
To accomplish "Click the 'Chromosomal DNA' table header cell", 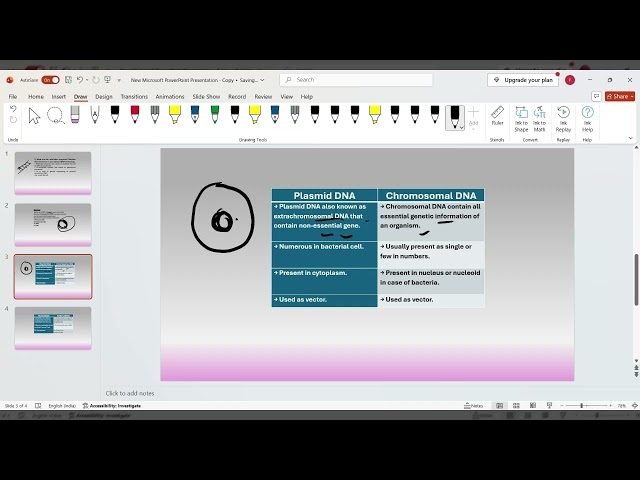I will click(431, 195).
